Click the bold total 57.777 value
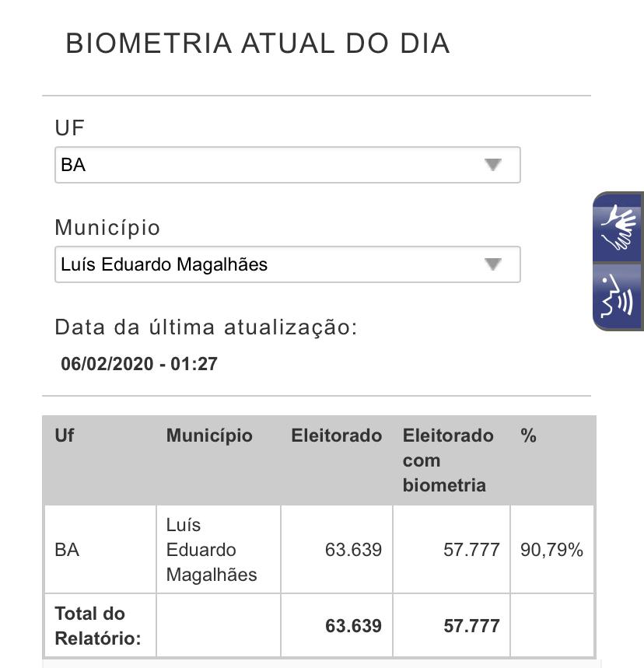The width and height of the screenshot is (644, 668). (x=471, y=626)
